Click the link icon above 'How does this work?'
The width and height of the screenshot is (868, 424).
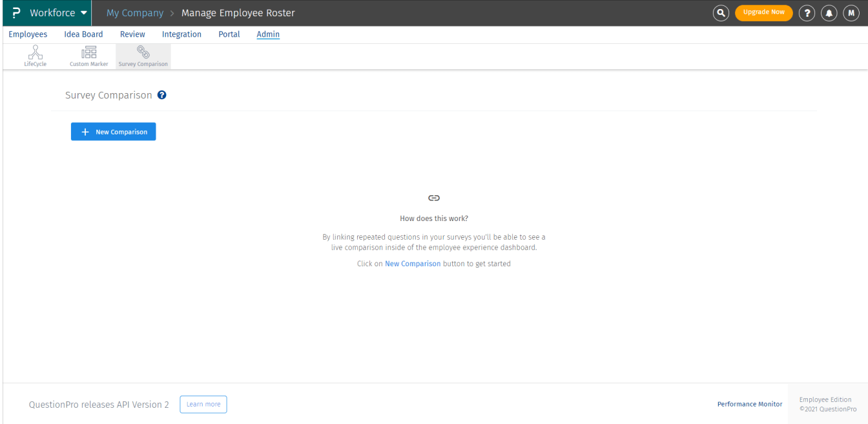pos(433,197)
